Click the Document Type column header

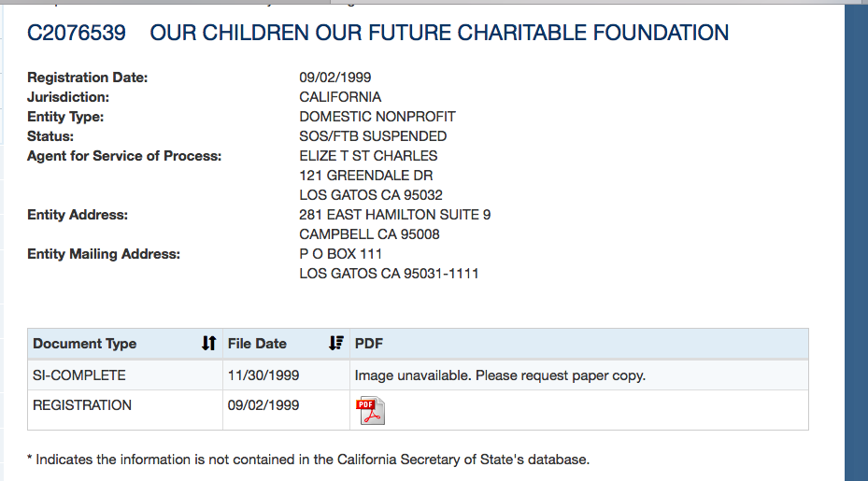click(85, 344)
